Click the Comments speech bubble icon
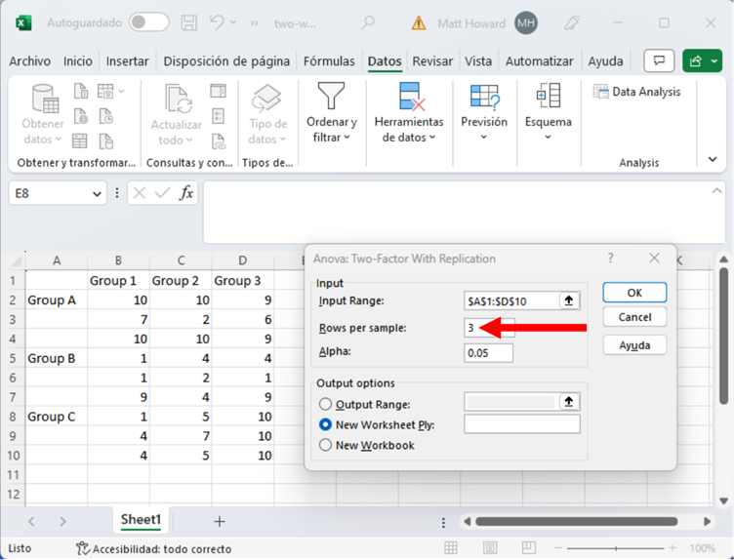This screenshot has height=560, width=734. coord(660,60)
